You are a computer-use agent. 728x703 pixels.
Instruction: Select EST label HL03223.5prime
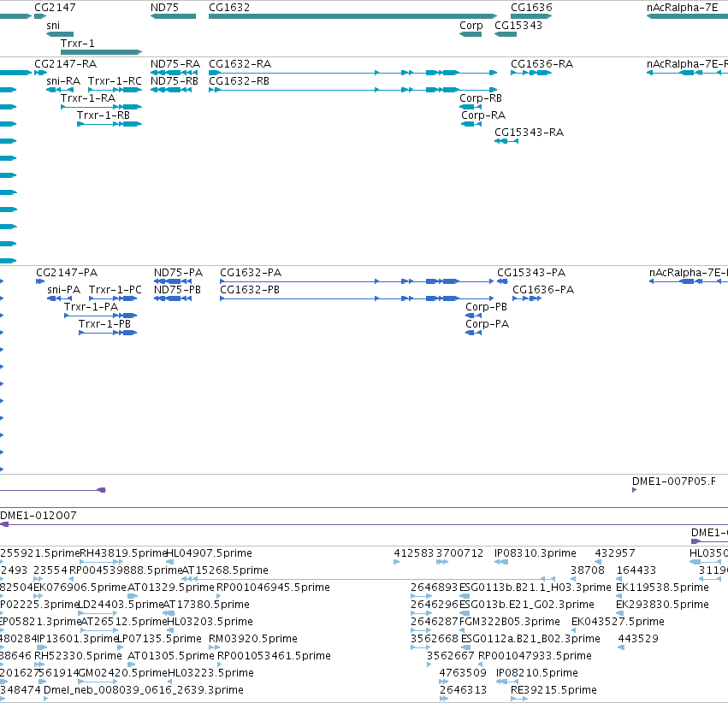point(210,673)
